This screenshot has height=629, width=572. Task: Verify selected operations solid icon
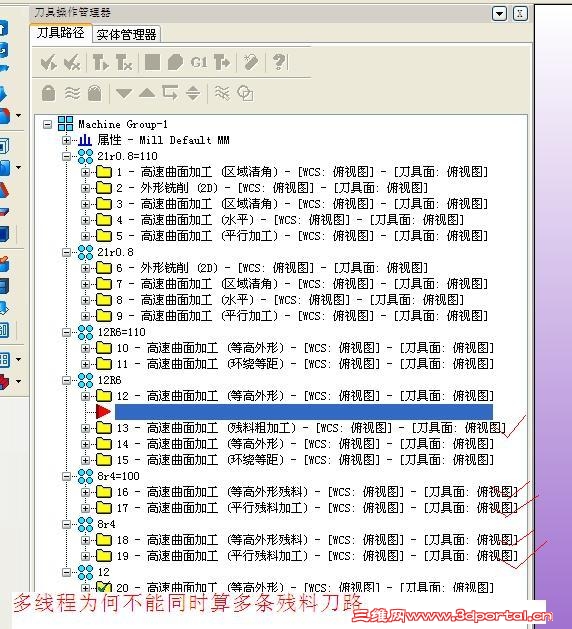[x=175, y=63]
